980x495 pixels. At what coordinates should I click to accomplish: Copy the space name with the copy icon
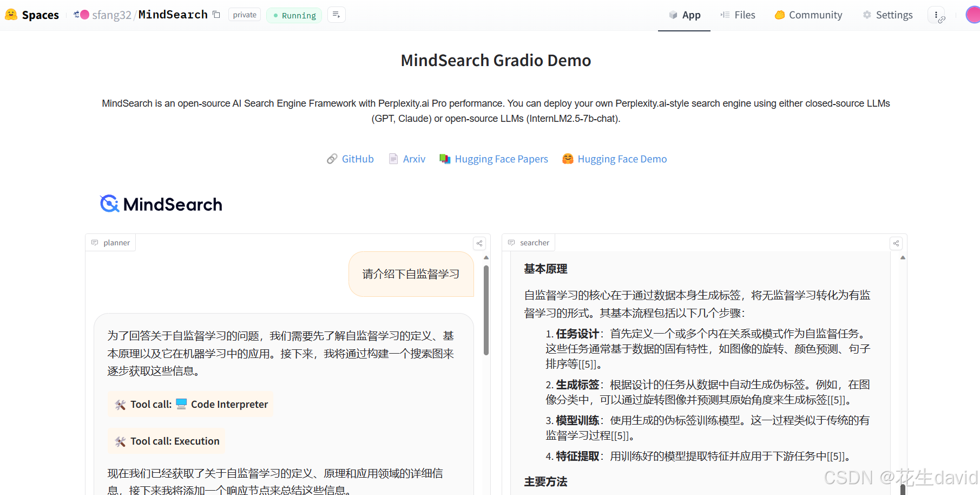pos(216,15)
